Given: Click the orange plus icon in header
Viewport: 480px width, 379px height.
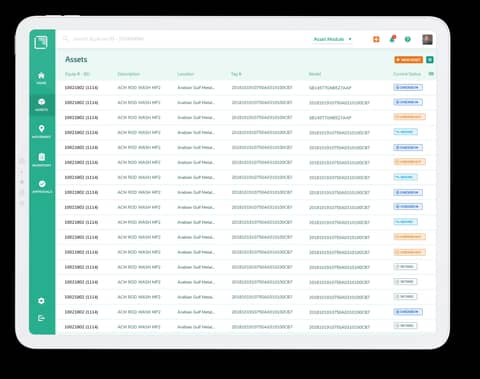Looking at the screenshot, I should [376, 39].
